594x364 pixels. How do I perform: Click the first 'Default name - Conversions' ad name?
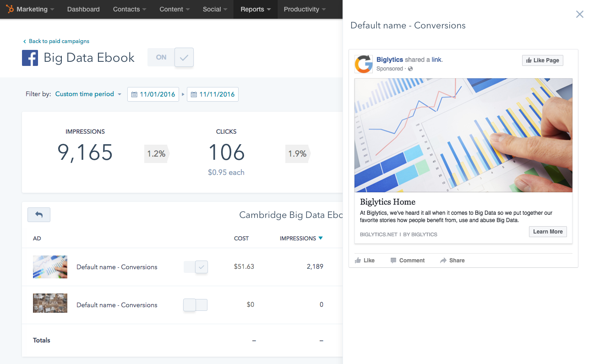coord(117,267)
